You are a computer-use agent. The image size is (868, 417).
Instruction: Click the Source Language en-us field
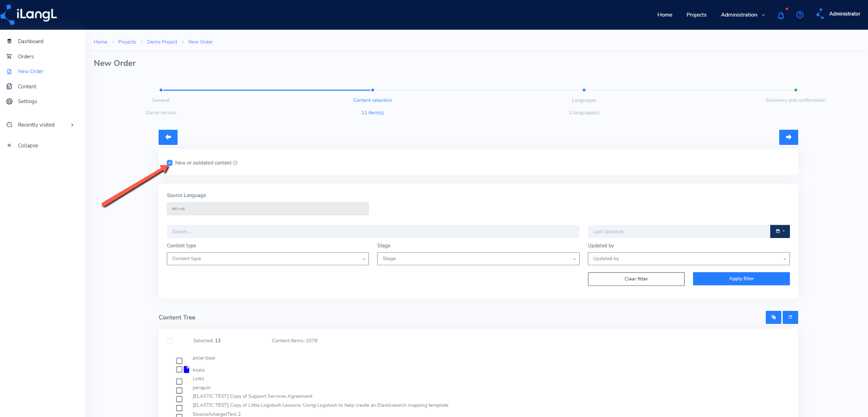[x=268, y=209]
